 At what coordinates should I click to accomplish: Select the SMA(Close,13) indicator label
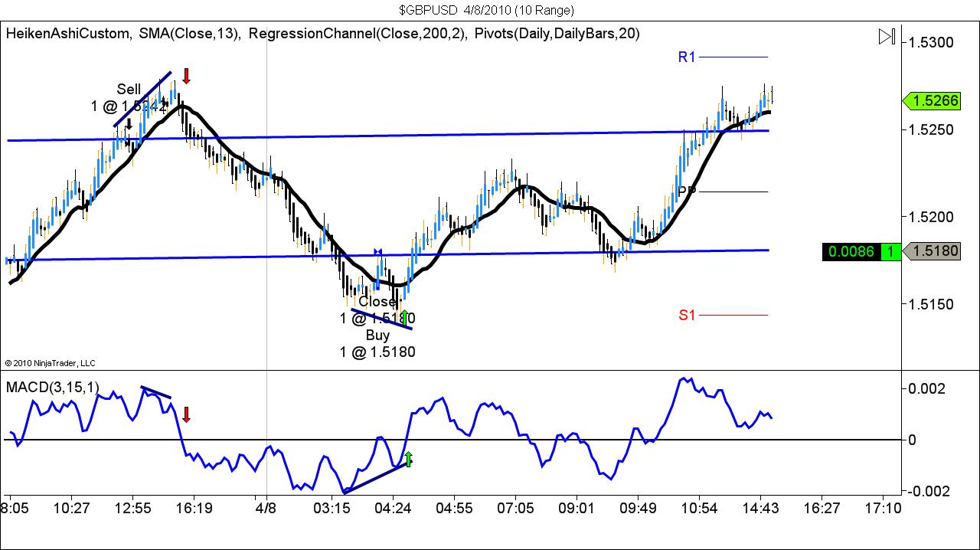click(x=190, y=34)
